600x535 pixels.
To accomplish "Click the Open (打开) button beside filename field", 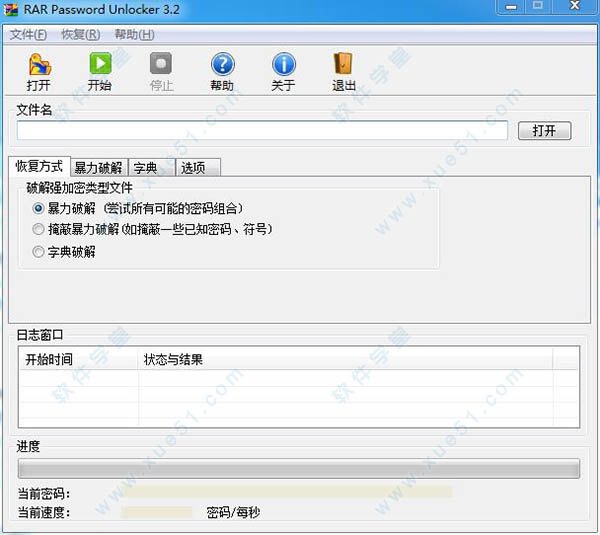I will (544, 131).
